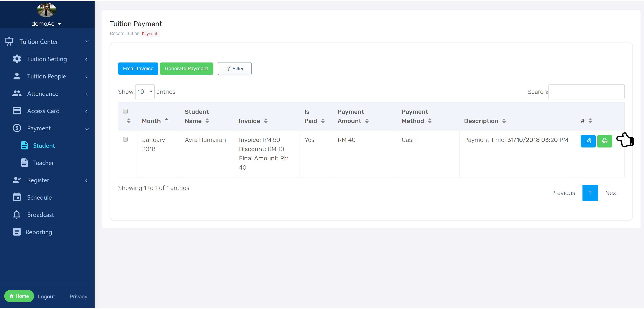Sort by Description column arrows

(504, 121)
